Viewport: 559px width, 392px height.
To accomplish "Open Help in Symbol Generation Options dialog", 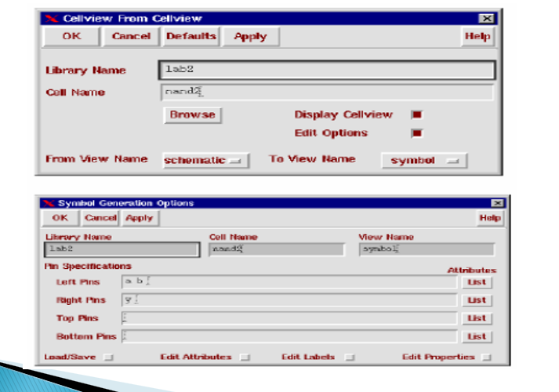I will 490,218.
